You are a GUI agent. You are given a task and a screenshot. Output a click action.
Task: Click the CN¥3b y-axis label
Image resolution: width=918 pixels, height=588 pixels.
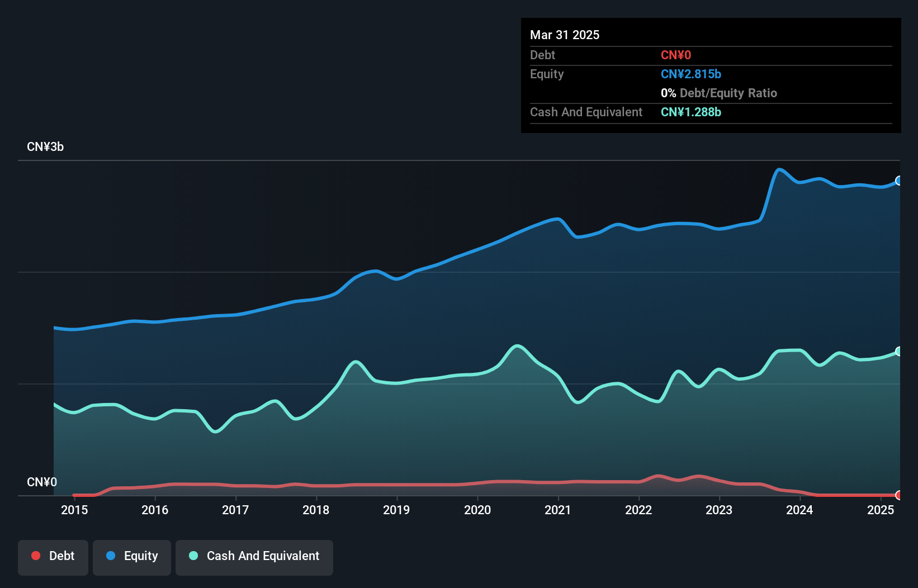[45, 147]
